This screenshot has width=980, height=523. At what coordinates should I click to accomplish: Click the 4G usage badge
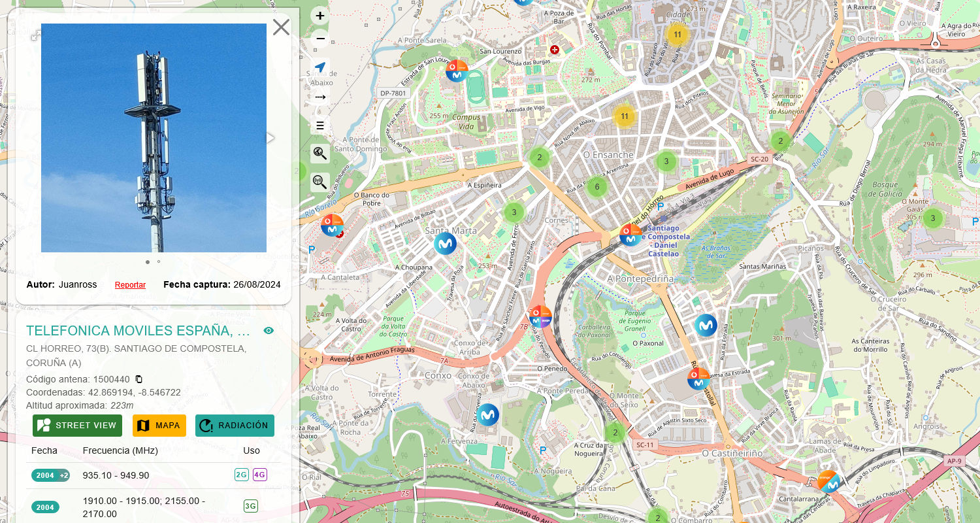coord(260,475)
